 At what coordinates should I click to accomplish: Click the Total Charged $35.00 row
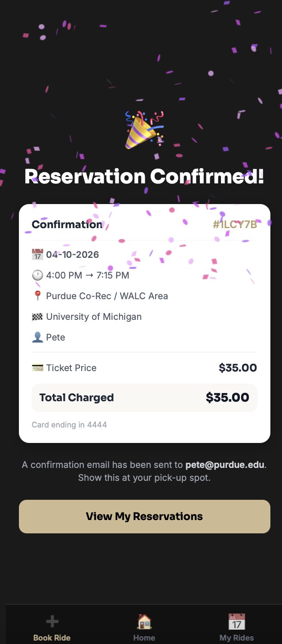[x=144, y=397]
